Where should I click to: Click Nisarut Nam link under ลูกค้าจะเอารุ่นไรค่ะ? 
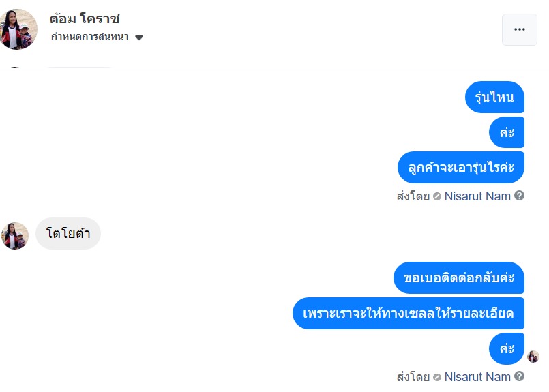pyautogui.click(x=477, y=196)
